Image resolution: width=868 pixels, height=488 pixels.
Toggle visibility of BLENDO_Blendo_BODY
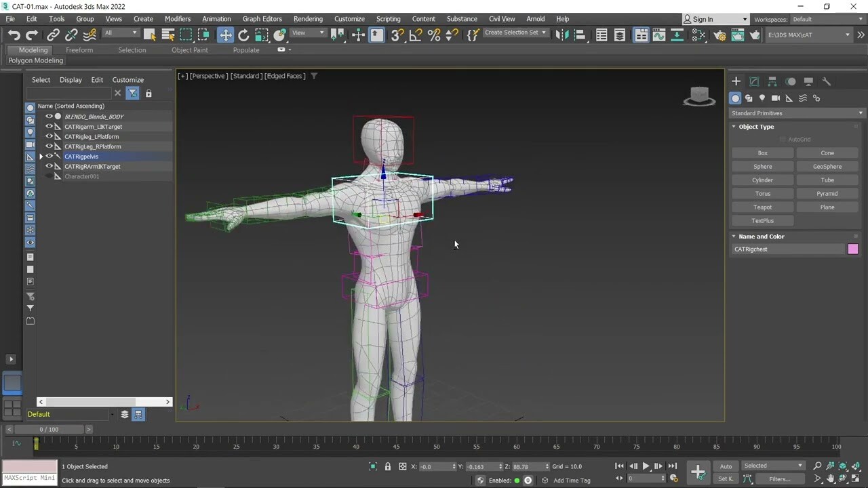tap(49, 117)
